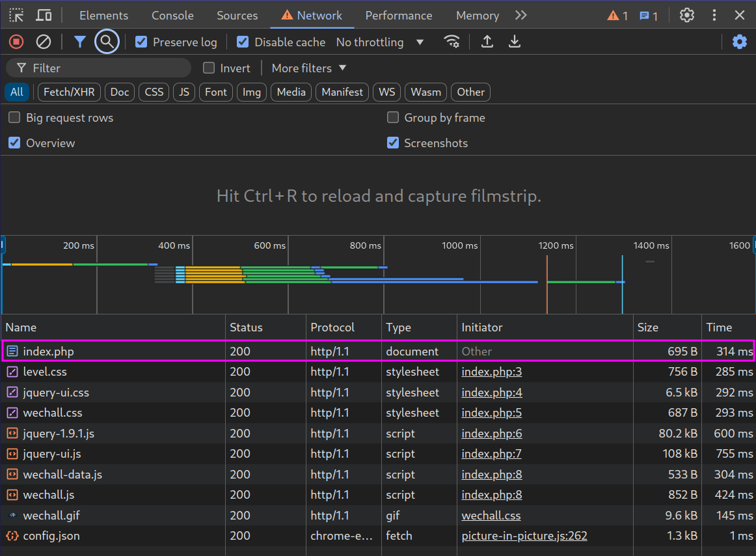The height and width of the screenshot is (556, 756).
Task: Uncheck the Screenshots option
Action: (393, 143)
